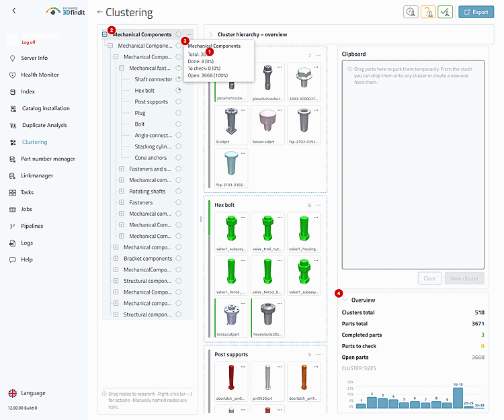Click the Export button

pyautogui.click(x=476, y=12)
